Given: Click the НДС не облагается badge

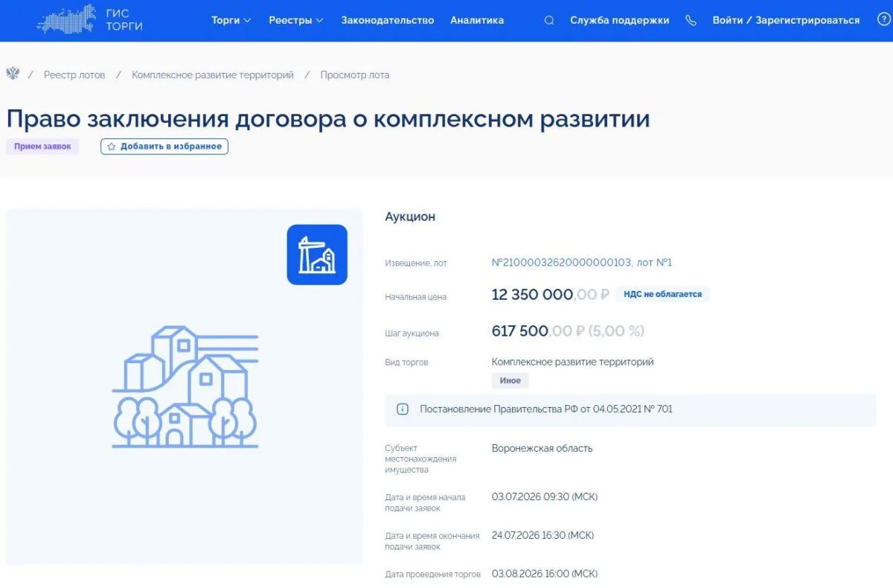Looking at the screenshot, I should [x=662, y=294].
